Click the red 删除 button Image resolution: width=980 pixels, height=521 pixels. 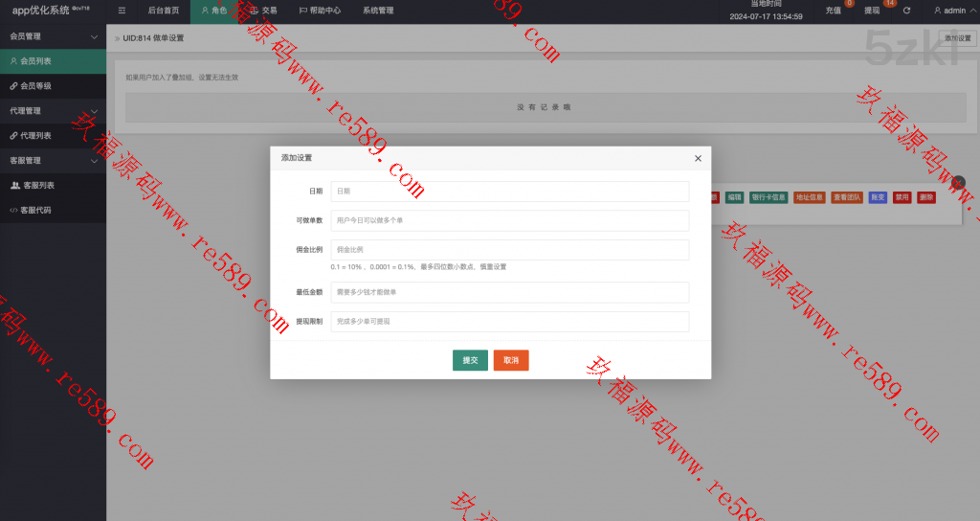[926, 197]
